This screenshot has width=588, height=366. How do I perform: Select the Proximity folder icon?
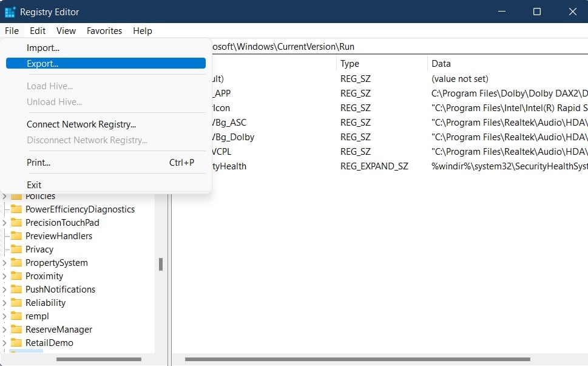point(16,276)
